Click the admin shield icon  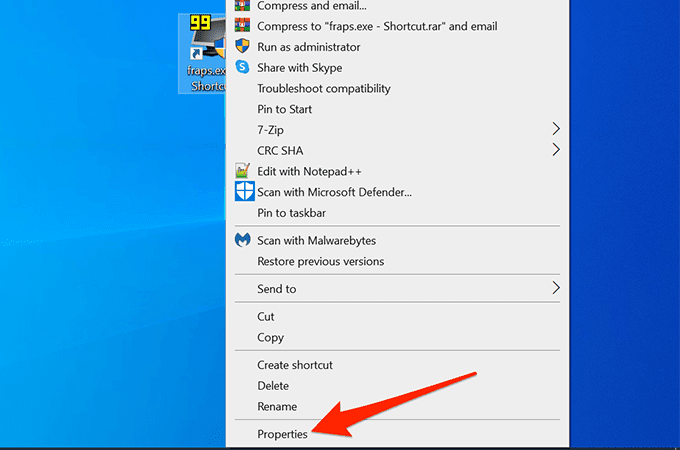pyautogui.click(x=242, y=46)
